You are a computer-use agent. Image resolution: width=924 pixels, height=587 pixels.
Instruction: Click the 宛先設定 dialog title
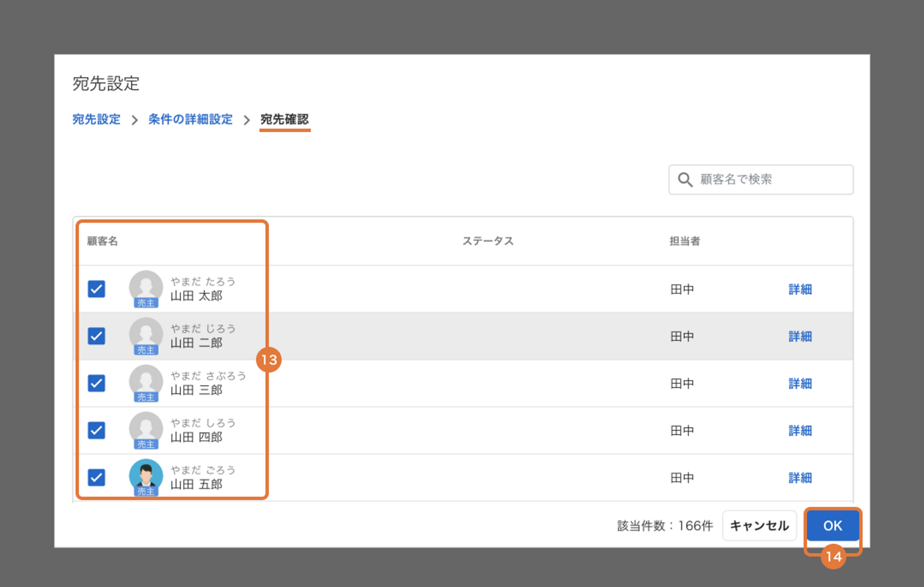pos(106,84)
